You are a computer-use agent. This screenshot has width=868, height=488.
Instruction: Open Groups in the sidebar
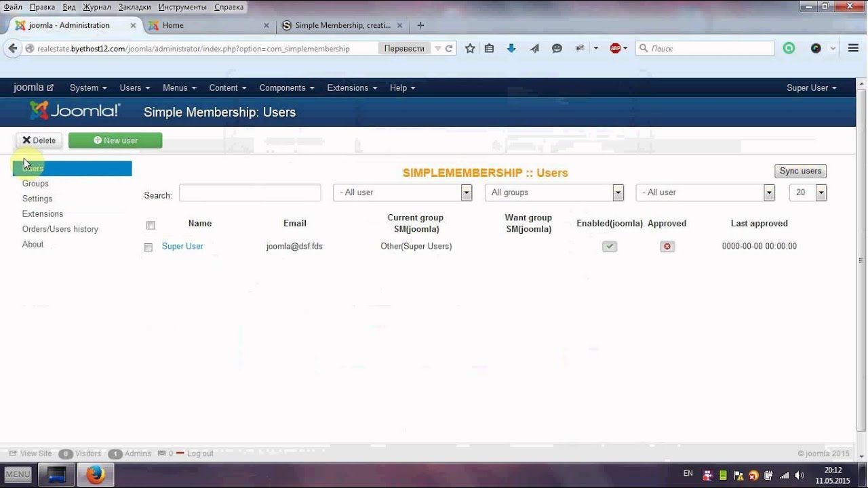click(x=35, y=184)
